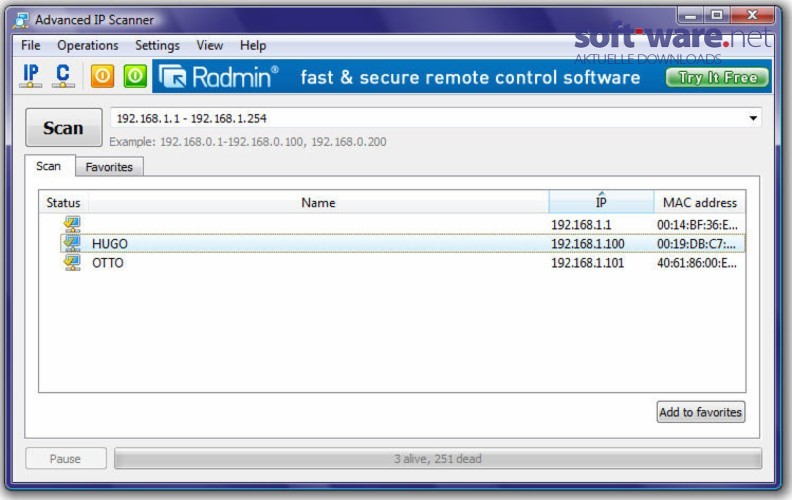The height and width of the screenshot is (500, 792).
Task: Click the IP toolbar icon
Action: click(x=31, y=76)
